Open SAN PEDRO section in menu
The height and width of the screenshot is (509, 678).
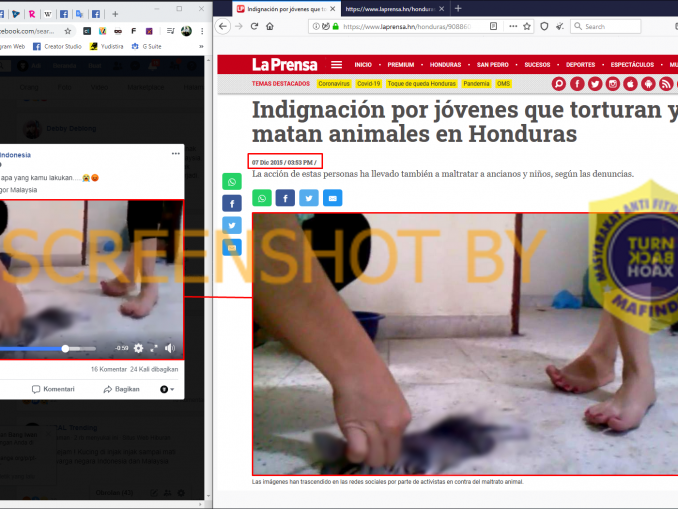tap(493, 65)
